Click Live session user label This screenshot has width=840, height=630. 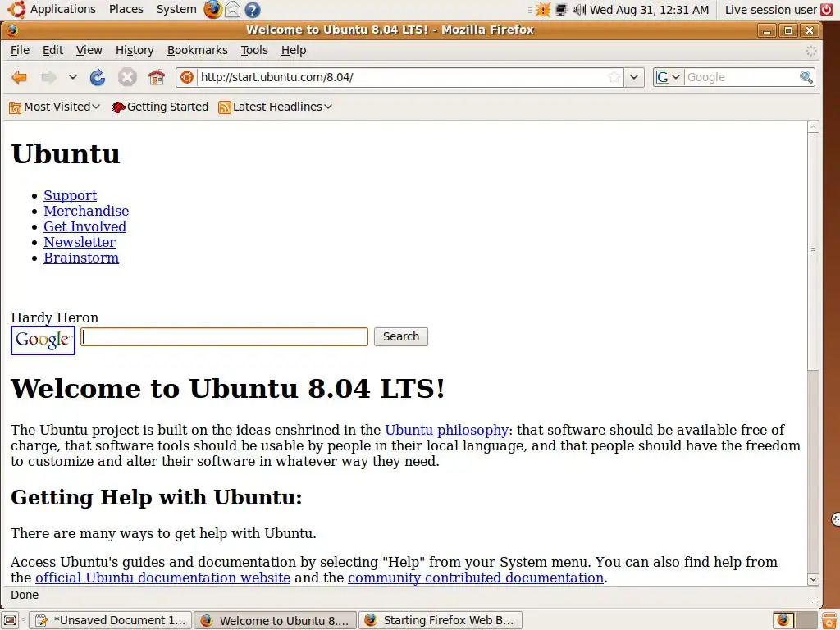(770, 10)
